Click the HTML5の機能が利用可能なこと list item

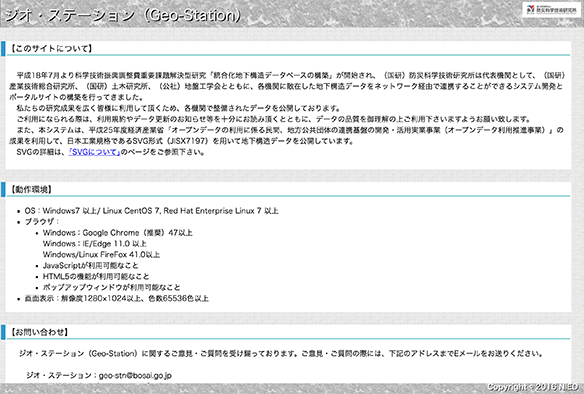[x=96, y=276]
